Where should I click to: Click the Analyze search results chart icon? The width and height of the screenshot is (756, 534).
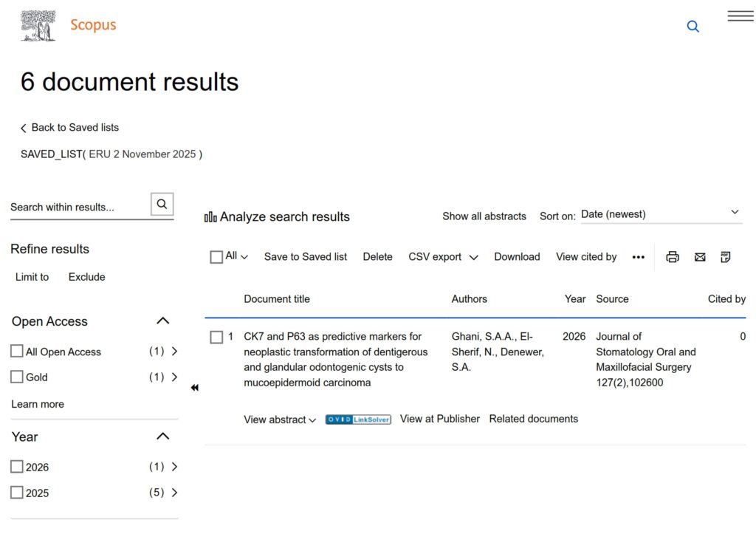(210, 217)
